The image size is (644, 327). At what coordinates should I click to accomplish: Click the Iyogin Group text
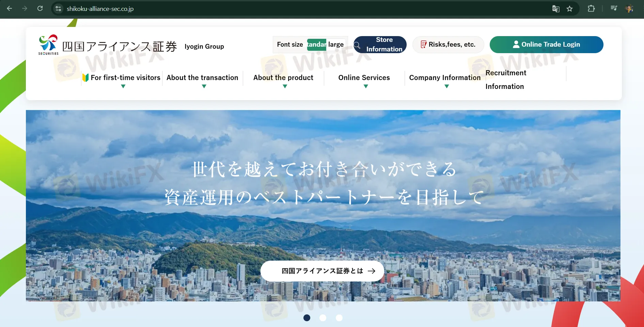click(x=204, y=46)
